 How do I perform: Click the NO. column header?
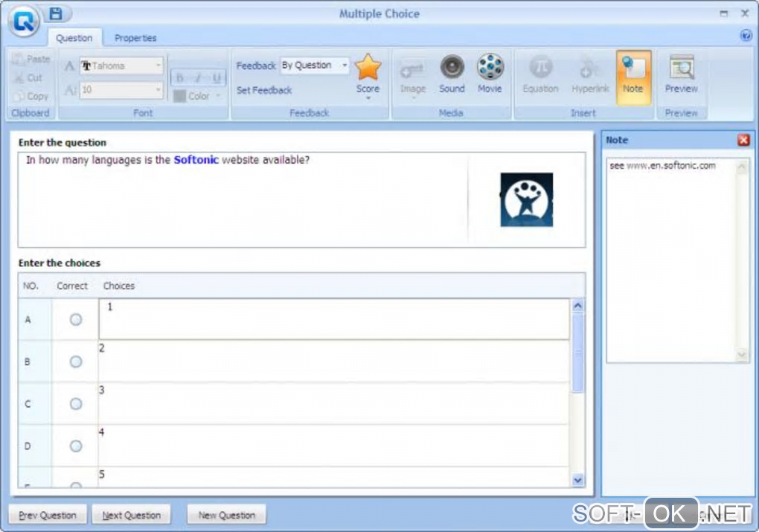pos(31,286)
